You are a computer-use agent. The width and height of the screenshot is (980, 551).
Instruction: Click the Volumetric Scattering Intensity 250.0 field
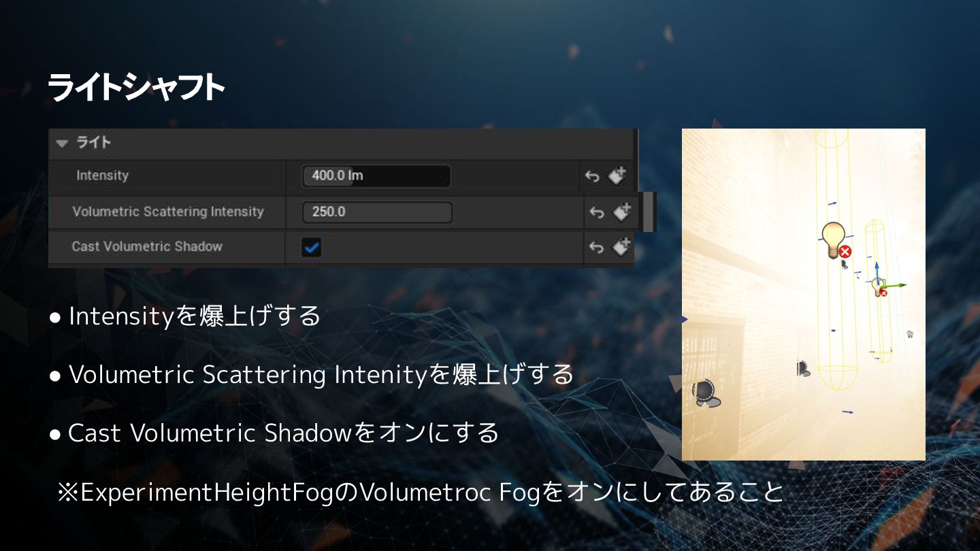click(377, 212)
